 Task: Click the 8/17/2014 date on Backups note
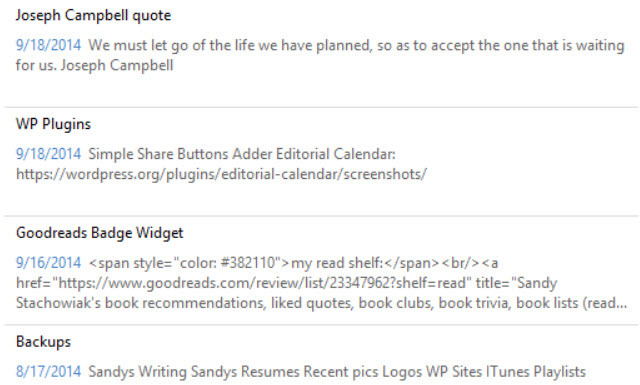click(49, 372)
